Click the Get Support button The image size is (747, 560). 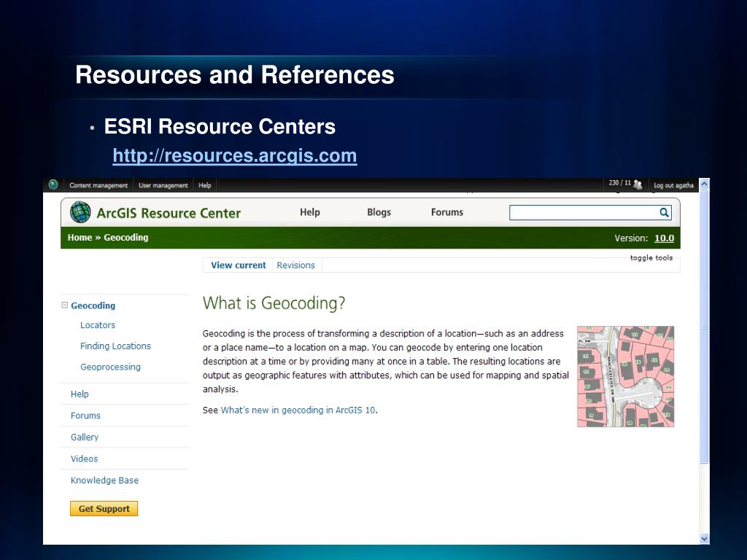pos(104,508)
